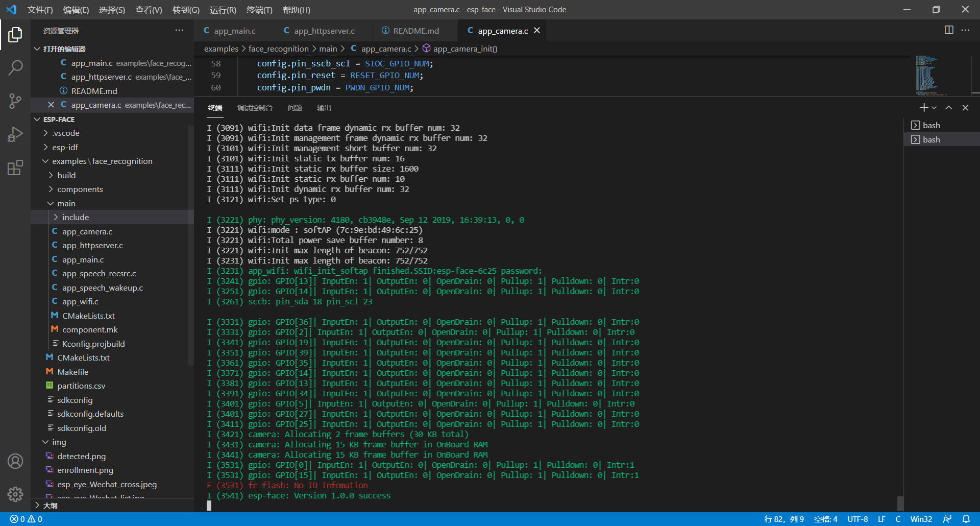980x526 pixels.
Task: Open the 选择(S) menu
Action: [x=112, y=10]
